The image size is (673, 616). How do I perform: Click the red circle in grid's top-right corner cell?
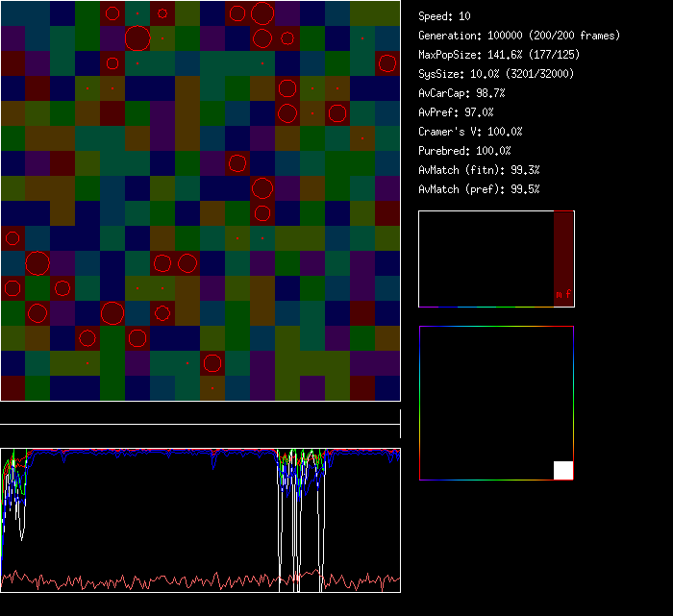click(x=387, y=63)
